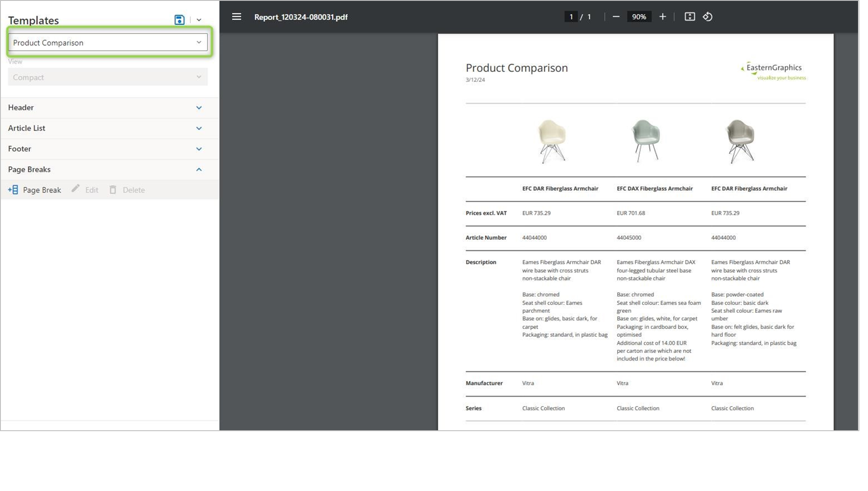Click the trash icon next to Delete
Image resolution: width=868 pixels, height=491 pixels.
113,190
